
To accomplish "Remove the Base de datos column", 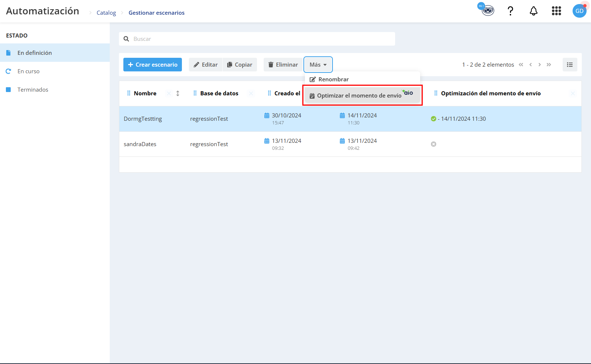I will (x=251, y=93).
